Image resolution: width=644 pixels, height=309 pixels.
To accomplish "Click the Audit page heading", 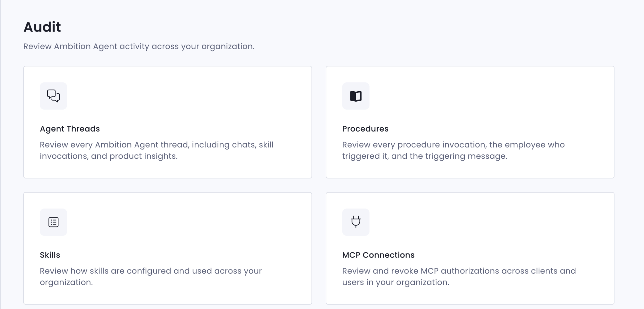I will pyautogui.click(x=42, y=27).
